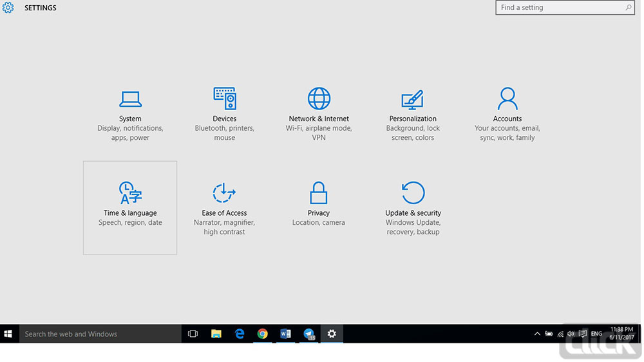Viewport: 644px width, 362px height.
Task: Expand the hidden system tray icons
Action: [x=537, y=334]
